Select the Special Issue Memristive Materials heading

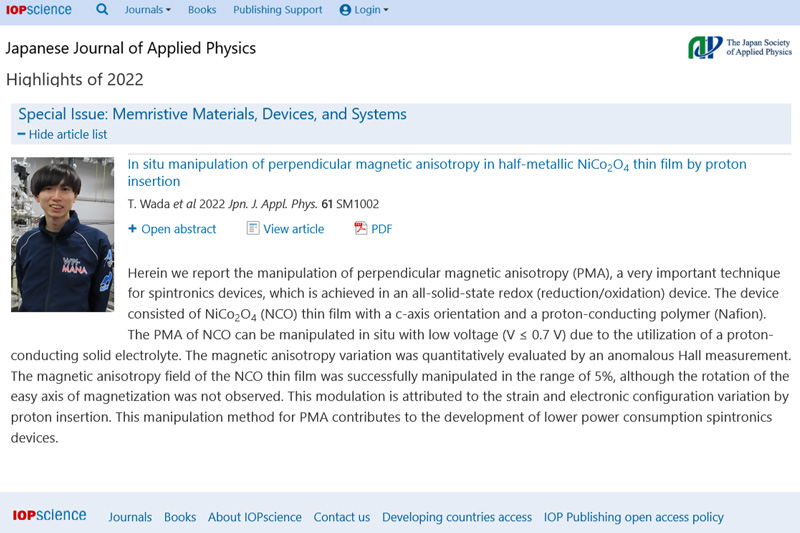tap(212, 114)
